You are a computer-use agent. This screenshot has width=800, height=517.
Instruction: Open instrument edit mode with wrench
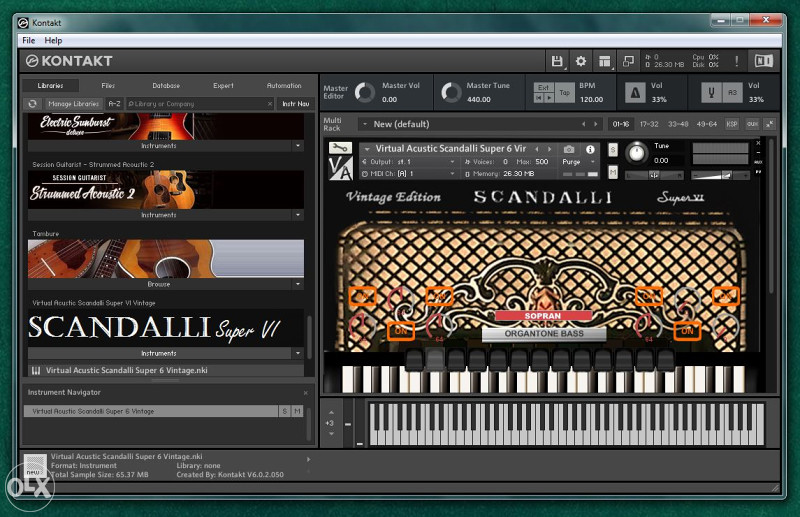point(340,148)
